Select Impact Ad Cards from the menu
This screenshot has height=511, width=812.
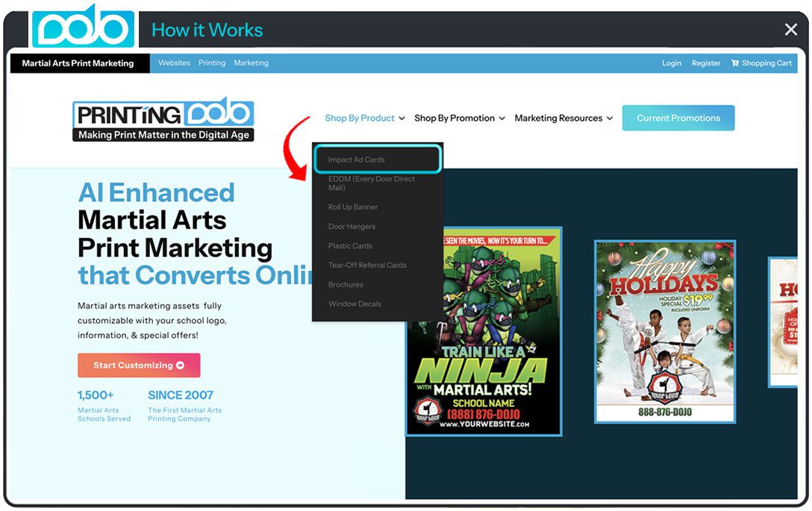357,160
